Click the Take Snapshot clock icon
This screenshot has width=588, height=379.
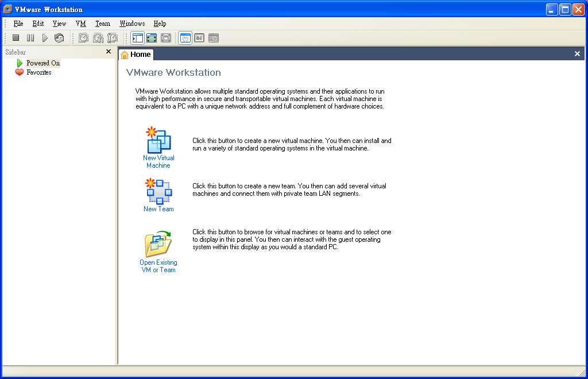(84, 38)
